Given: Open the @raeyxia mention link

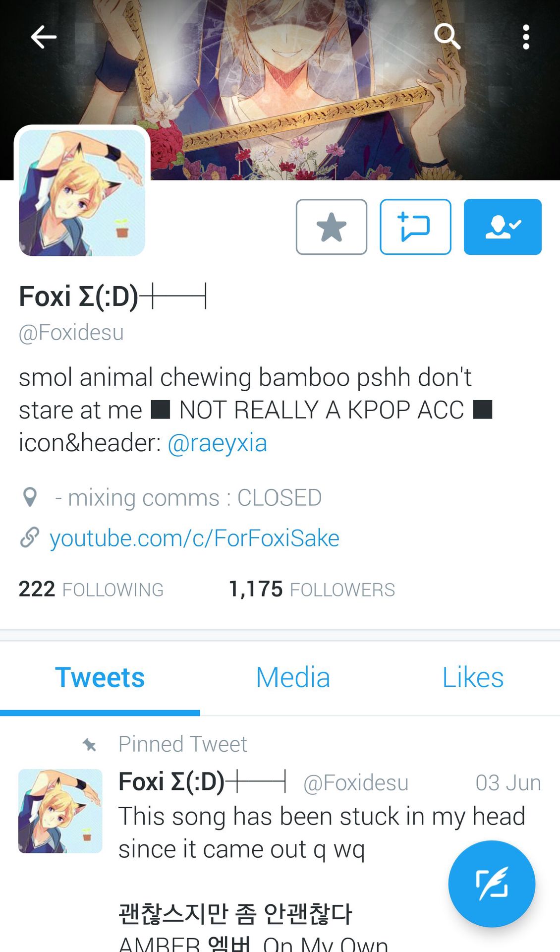Looking at the screenshot, I should pos(218,443).
